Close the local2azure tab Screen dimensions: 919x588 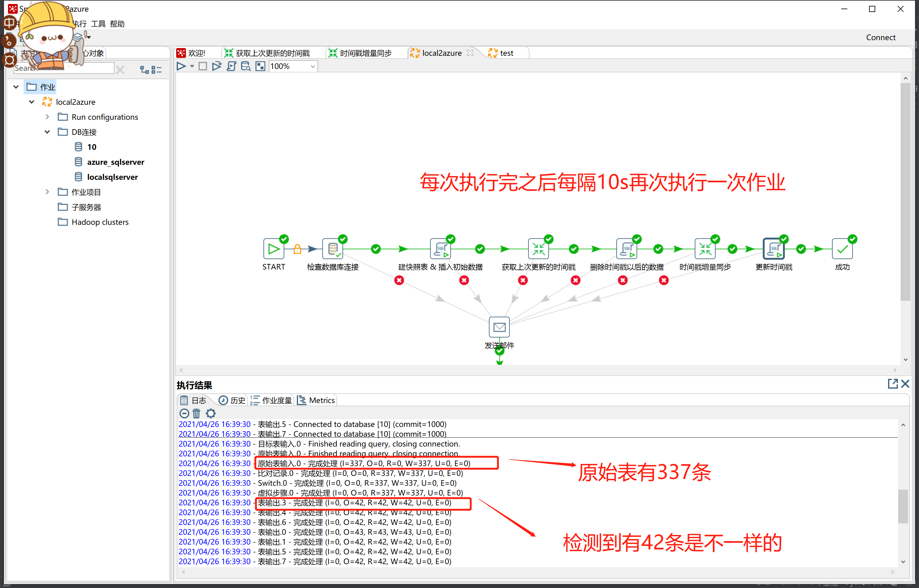coord(470,53)
